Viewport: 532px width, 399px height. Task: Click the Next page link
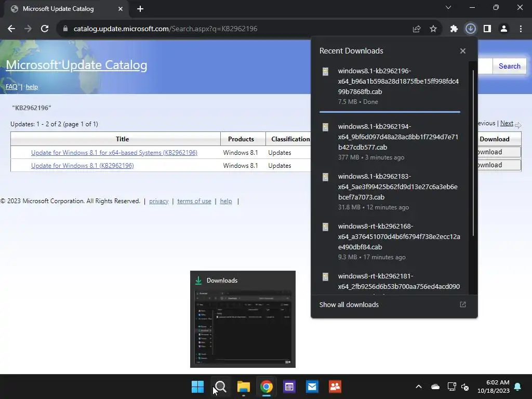(507, 124)
